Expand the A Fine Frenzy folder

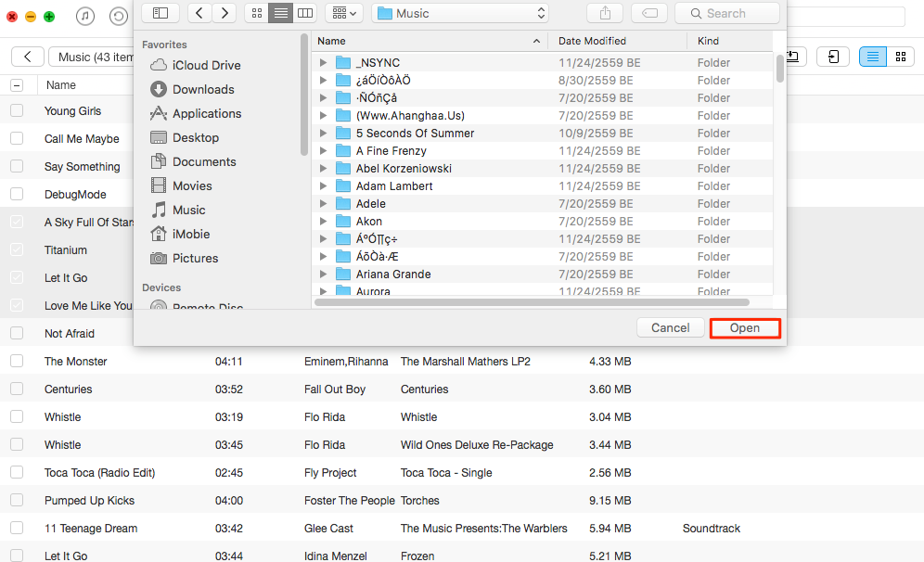tap(323, 151)
